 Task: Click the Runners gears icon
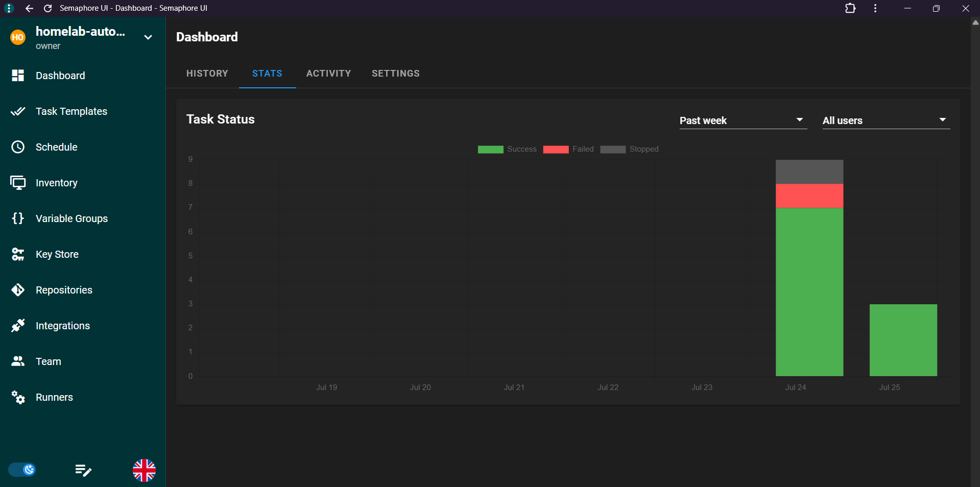tap(18, 397)
